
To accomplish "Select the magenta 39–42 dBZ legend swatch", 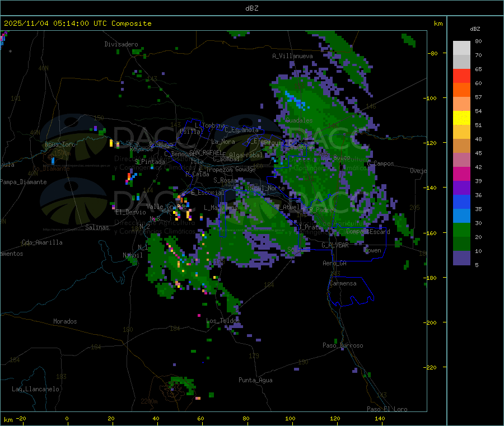I will click(461, 174).
